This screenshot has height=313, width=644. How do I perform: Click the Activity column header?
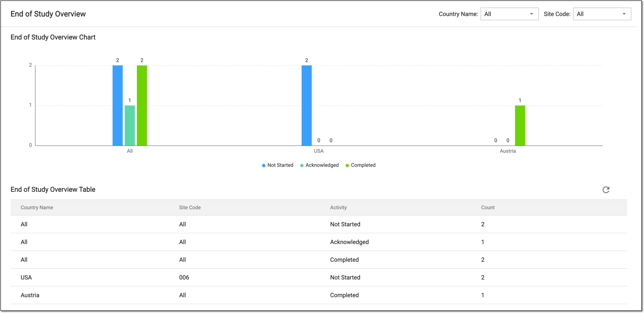[x=338, y=207]
